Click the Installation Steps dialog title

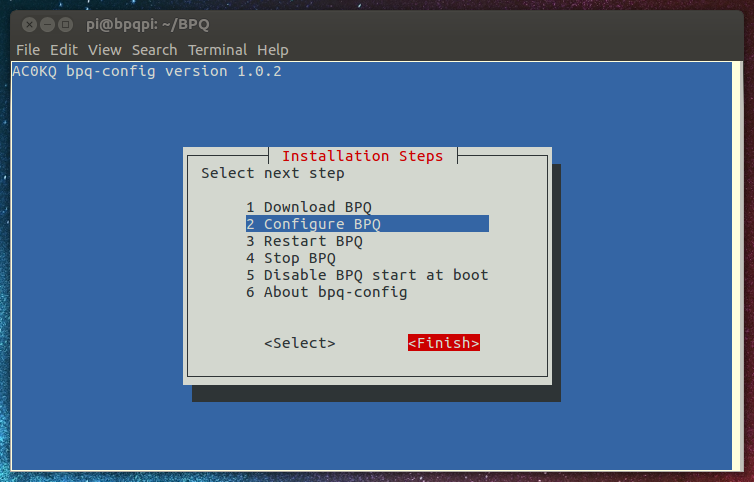(362, 156)
